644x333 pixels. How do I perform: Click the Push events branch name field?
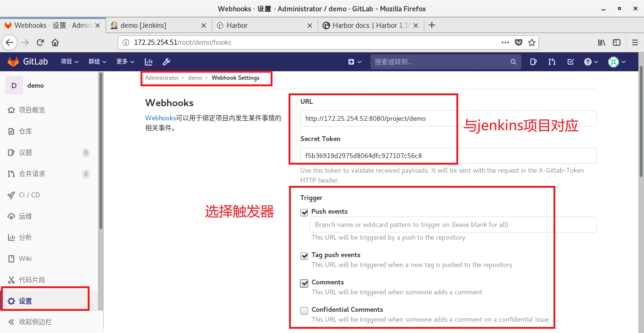453,225
